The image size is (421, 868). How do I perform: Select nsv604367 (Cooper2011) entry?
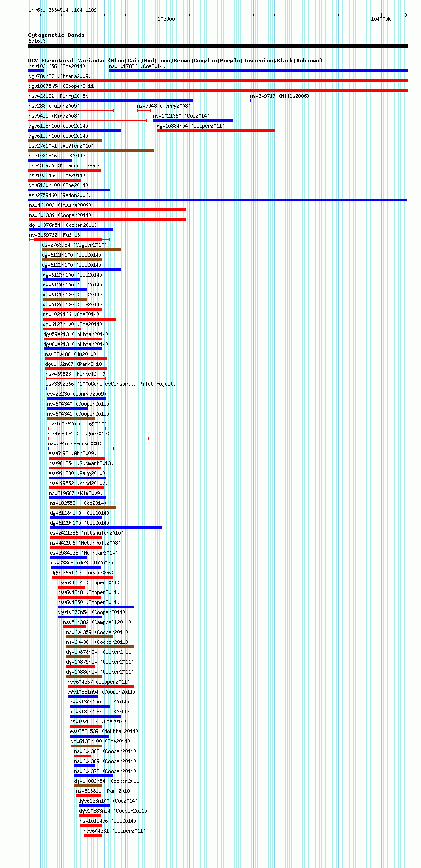pyautogui.click(x=99, y=682)
